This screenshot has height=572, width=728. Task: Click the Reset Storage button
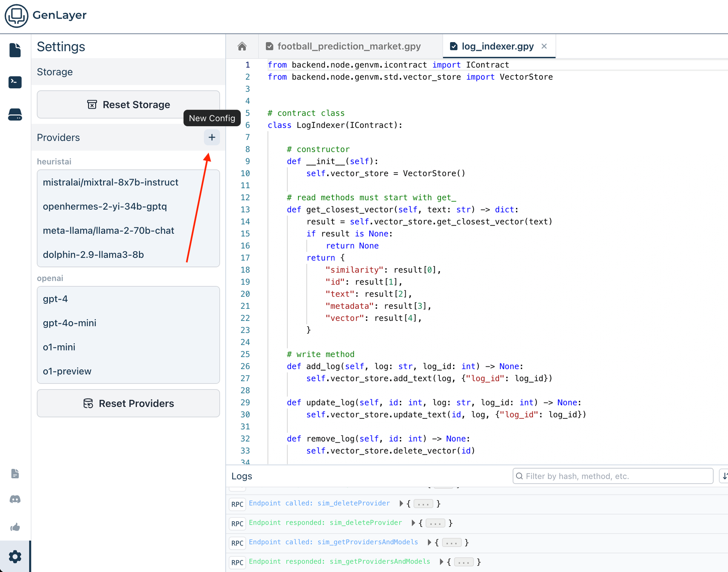(x=128, y=105)
